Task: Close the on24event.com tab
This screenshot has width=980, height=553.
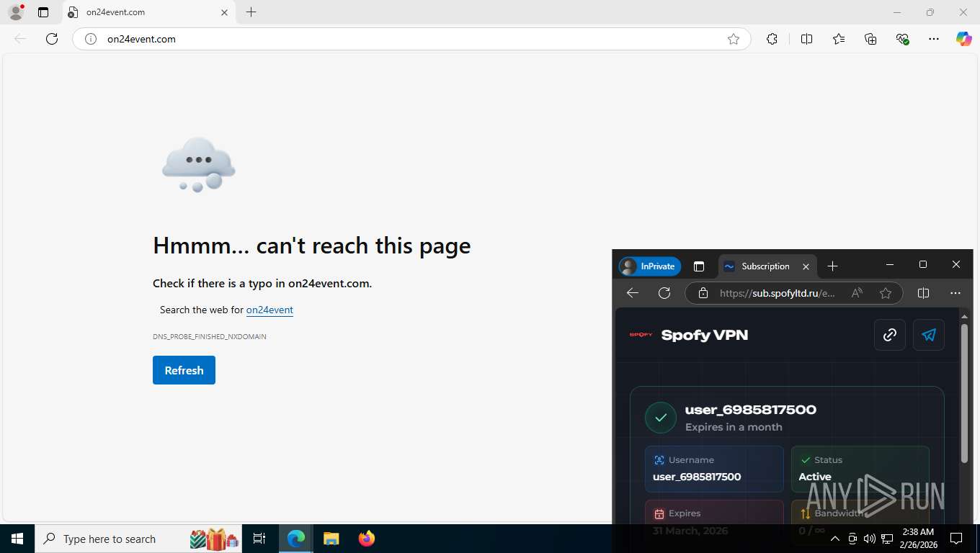Action: point(224,12)
